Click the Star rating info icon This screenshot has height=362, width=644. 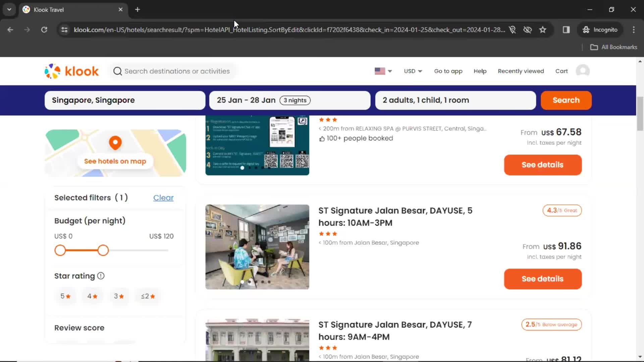tap(101, 276)
